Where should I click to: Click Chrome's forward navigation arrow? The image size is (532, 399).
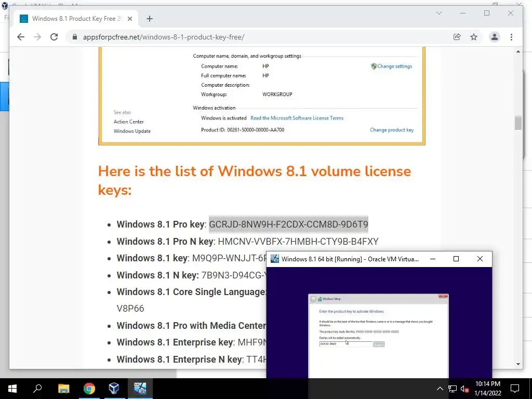coord(37,37)
